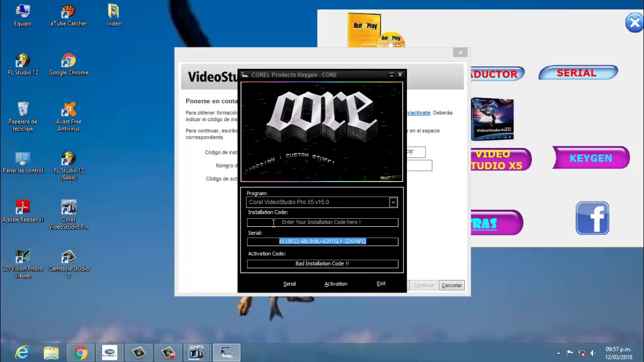Click the volume tray icon

click(593, 353)
